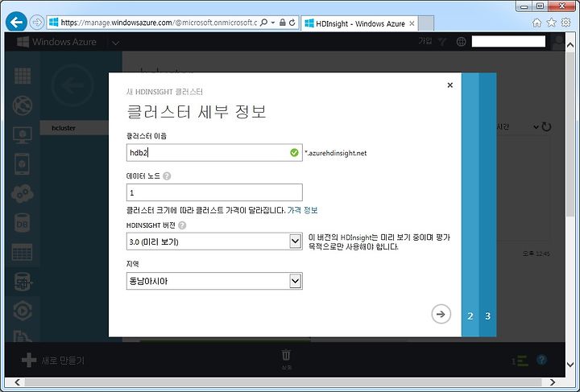Go back with the browser back arrow
580x392 pixels.
click(16, 23)
